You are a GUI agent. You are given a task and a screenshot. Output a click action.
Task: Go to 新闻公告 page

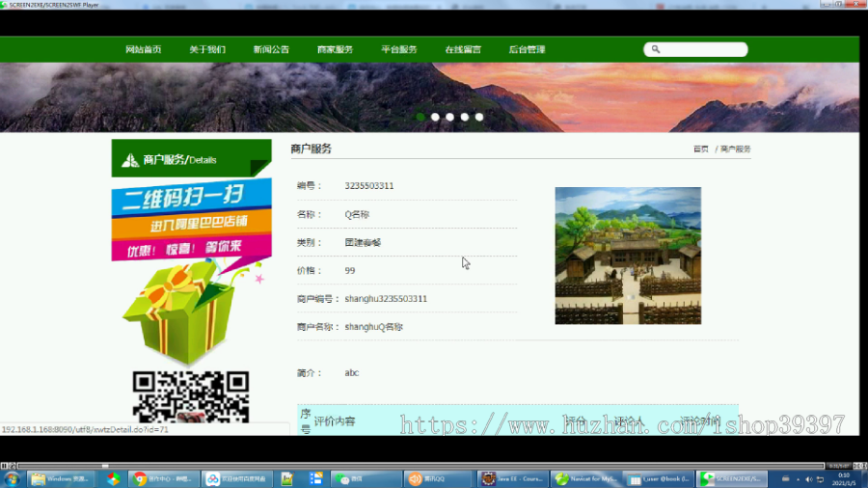(271, 49)
